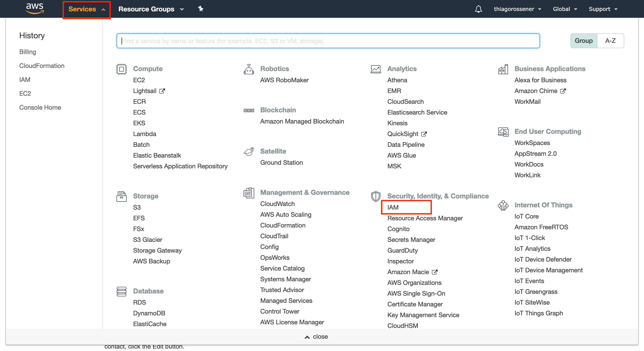This screenshot has width=644, height=351.
Task: Open Serverless Application Repository
Action: [181, 166]
